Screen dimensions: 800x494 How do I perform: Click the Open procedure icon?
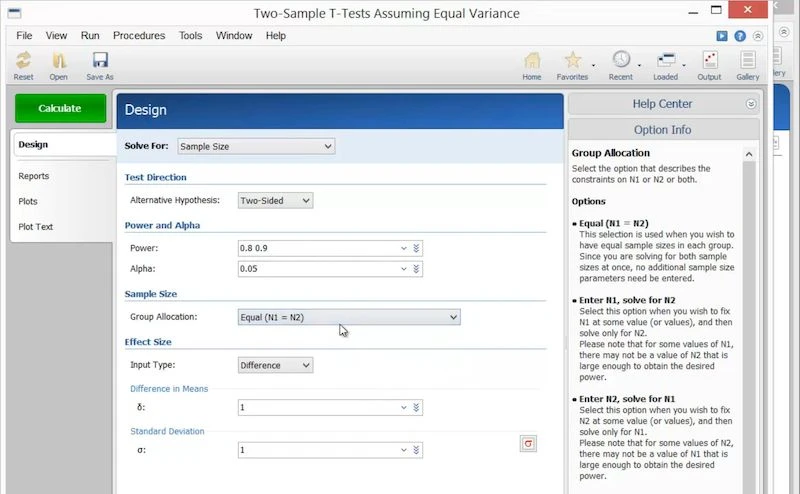pyautogui.click(x=59, y=60)
